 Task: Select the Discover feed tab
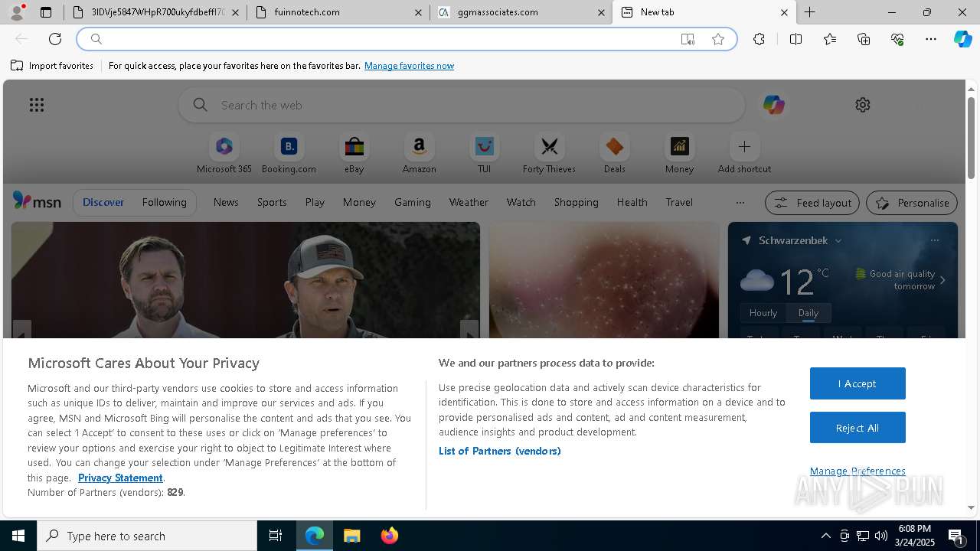pyautogui.click(x=103, y=202)
